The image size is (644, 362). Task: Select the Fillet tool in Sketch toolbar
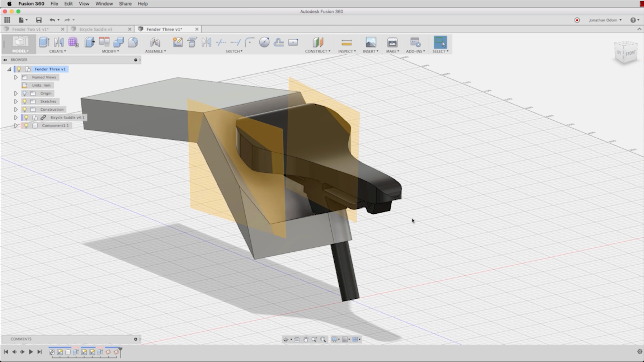click(249, 42)
